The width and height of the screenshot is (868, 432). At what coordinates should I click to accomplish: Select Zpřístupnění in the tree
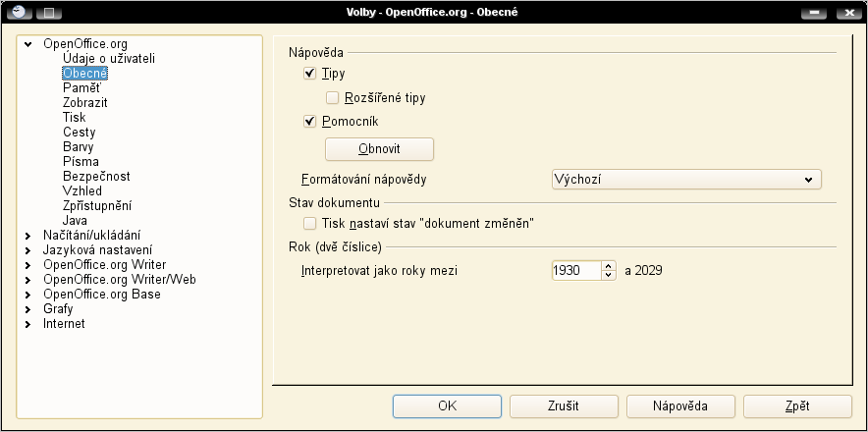tap(97, 205)
